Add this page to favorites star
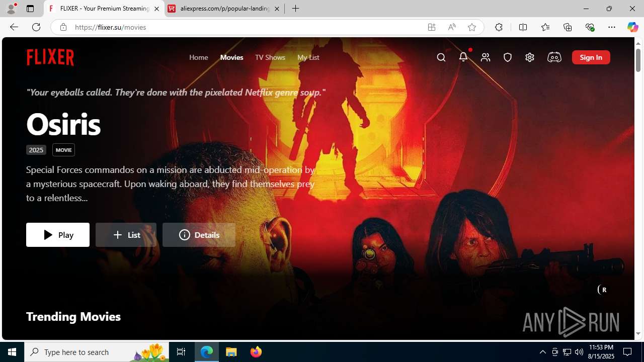The width and height of the screenshot is (644, 362). click(x=472, y=27)
